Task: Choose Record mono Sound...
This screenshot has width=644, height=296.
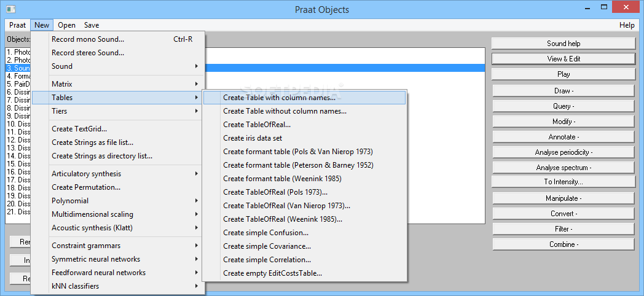Action: click(x=118, y=39)
